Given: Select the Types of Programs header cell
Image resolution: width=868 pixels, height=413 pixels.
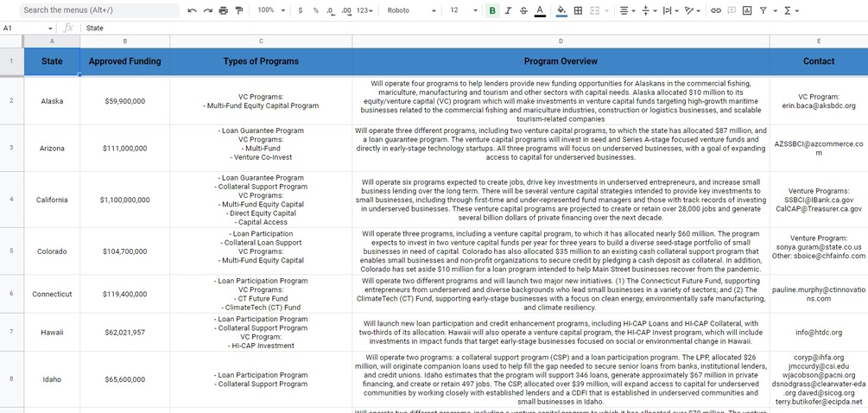Looking at the screenshot, I should (x=261, y=61).
